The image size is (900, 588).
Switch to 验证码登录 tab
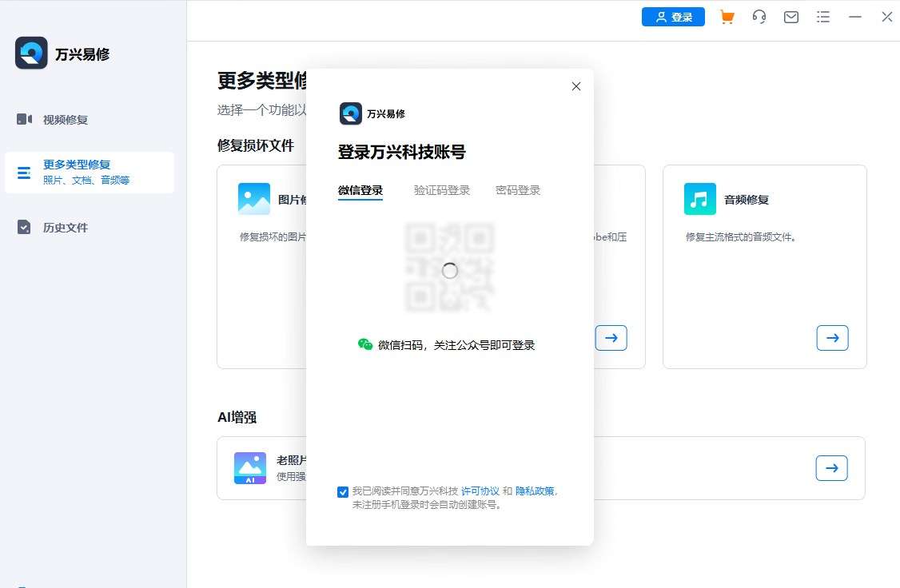[442, 190]
